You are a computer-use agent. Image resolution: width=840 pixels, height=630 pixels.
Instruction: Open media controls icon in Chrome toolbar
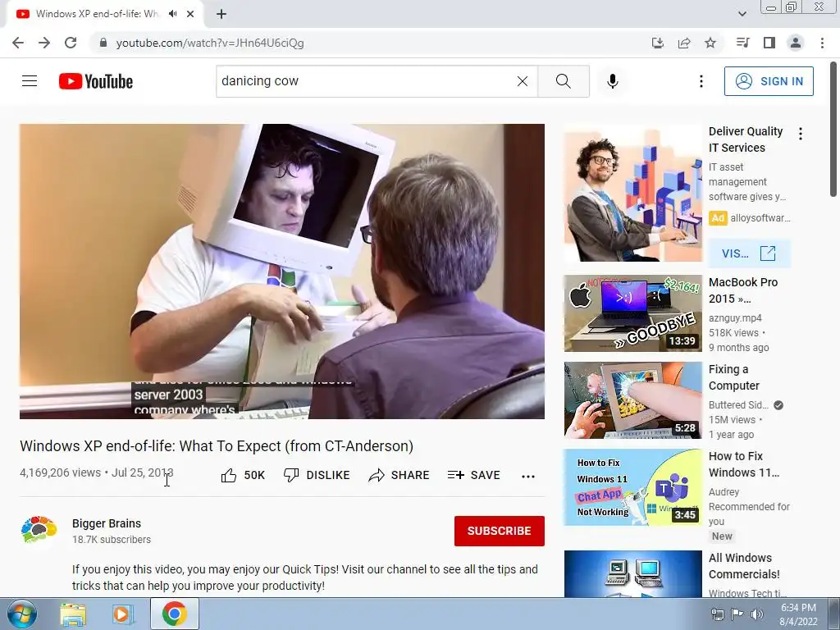[x=743, y=43]
